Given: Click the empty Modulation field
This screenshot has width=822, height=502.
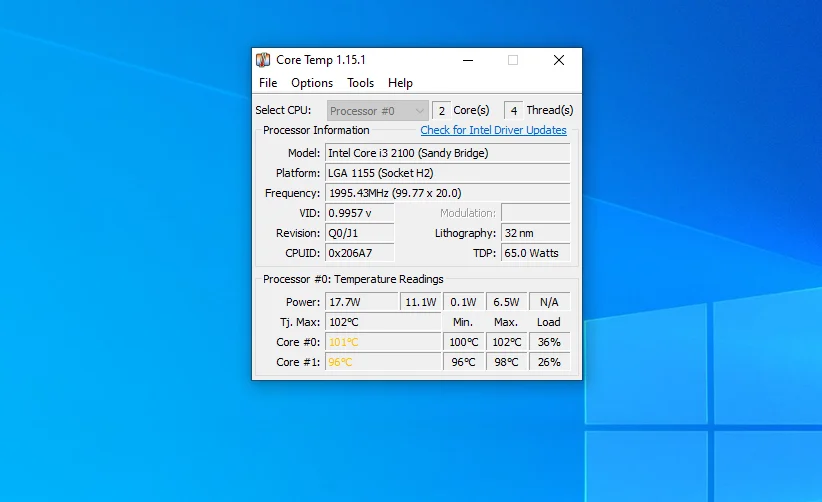Looking at the screenshot, I should coord(536,213).
